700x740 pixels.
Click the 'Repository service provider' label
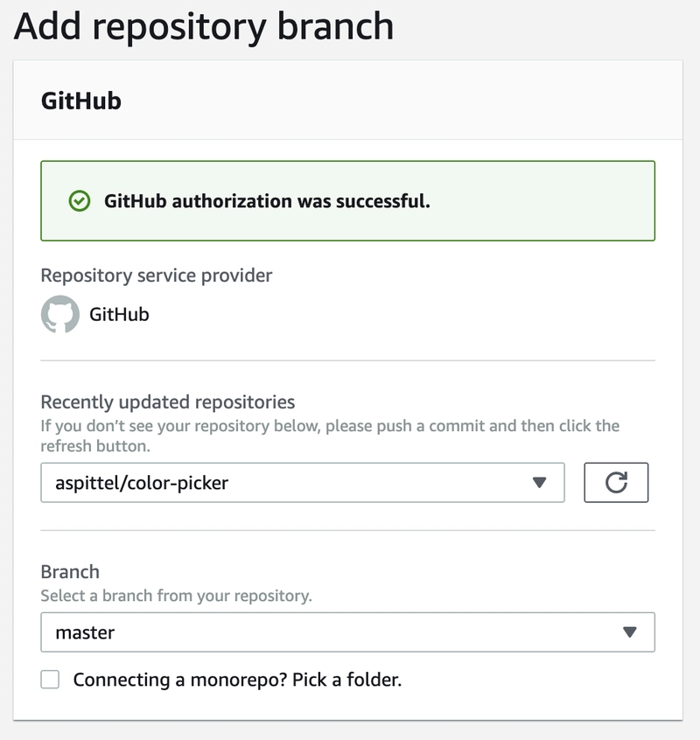tap(157, 276)
